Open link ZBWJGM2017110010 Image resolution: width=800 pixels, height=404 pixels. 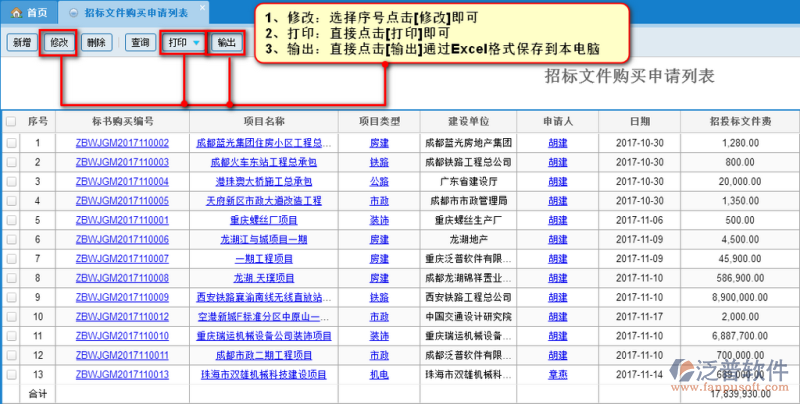122,336
